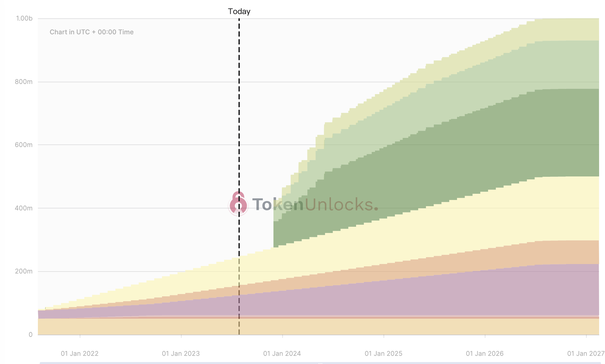Viewport: 605px width, 364px height.
Task: Select the light green allocation band
Action: coord(490,82)
